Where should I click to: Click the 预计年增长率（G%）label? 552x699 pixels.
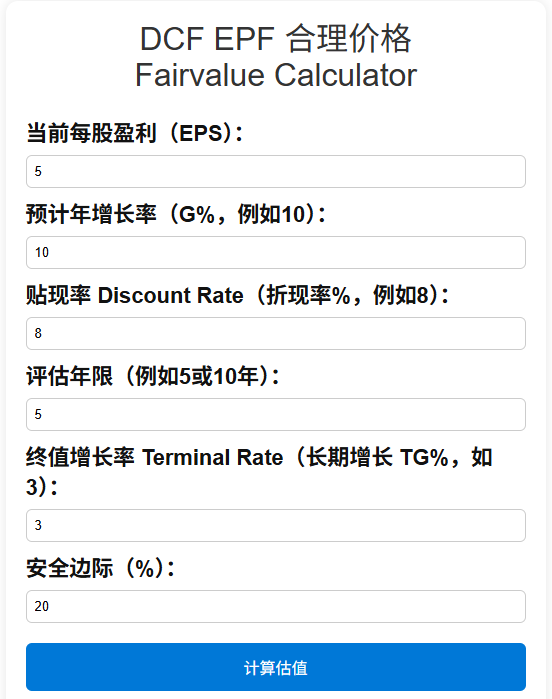pos(176,214)
